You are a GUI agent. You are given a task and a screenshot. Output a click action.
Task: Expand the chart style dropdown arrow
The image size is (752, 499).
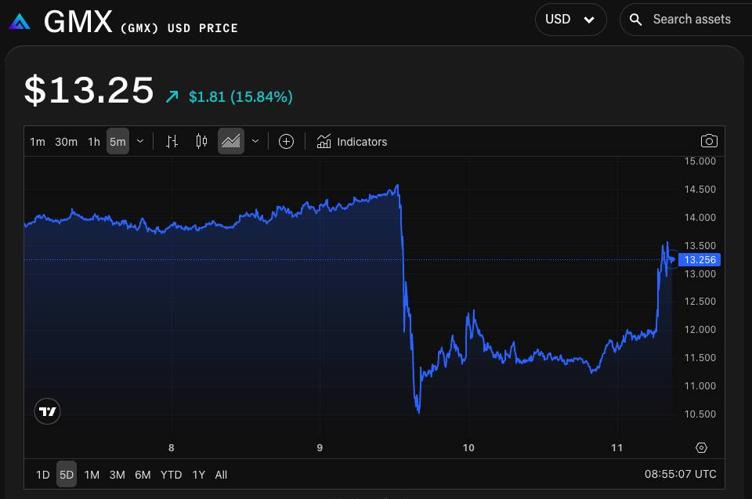coord(255,142)
